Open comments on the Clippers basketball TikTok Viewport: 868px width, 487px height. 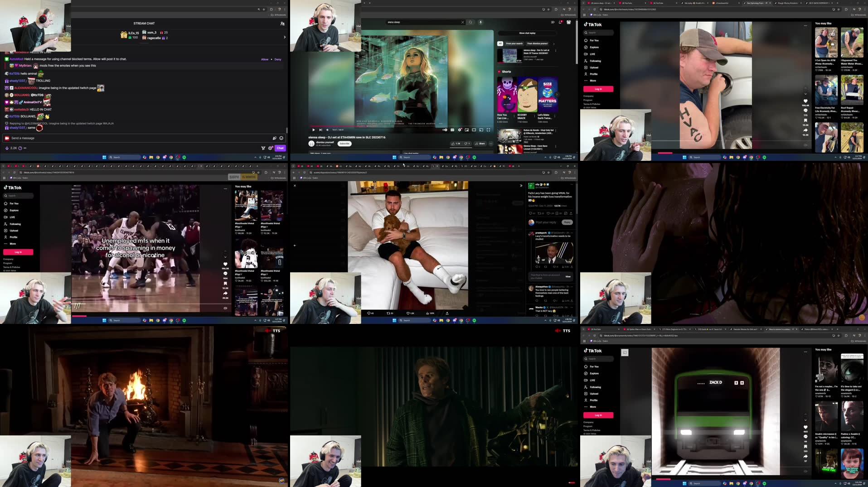pos(225,274)
